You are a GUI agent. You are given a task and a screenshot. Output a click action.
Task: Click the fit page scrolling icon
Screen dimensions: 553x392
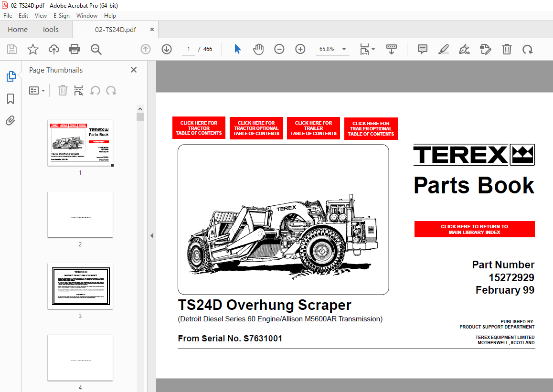pos(365,49)
